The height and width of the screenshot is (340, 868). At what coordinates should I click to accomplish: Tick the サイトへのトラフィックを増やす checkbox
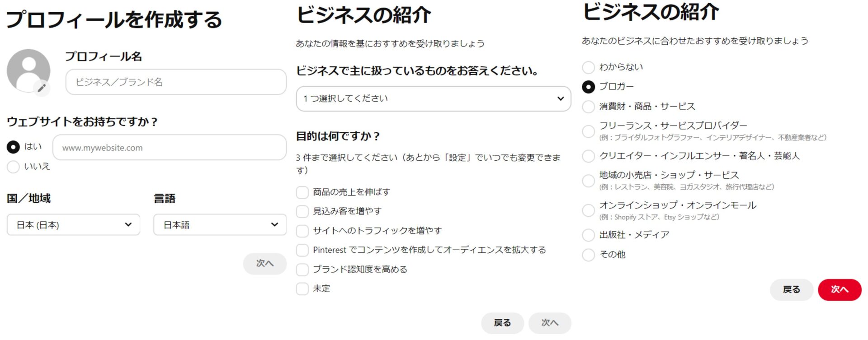pos(302,231)
